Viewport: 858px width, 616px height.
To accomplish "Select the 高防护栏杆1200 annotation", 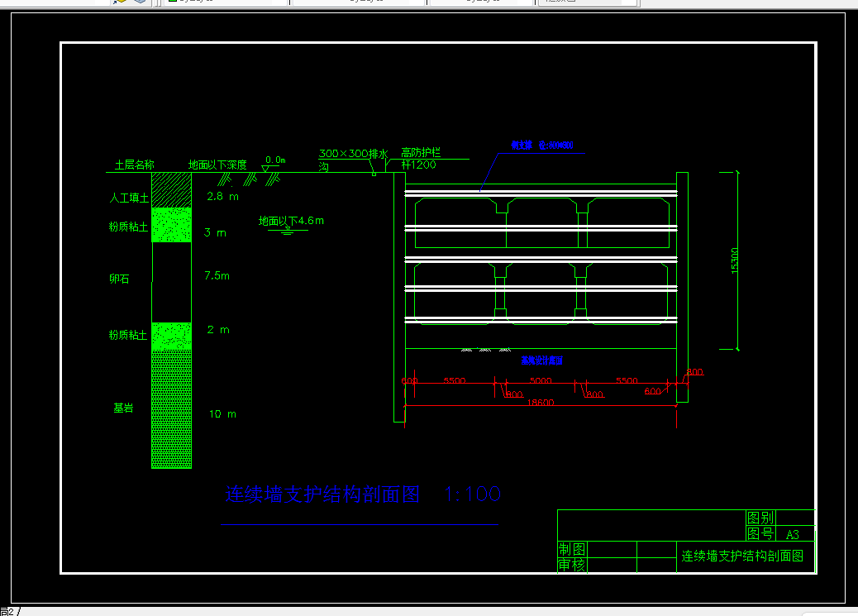I will [x=420, y=158].
